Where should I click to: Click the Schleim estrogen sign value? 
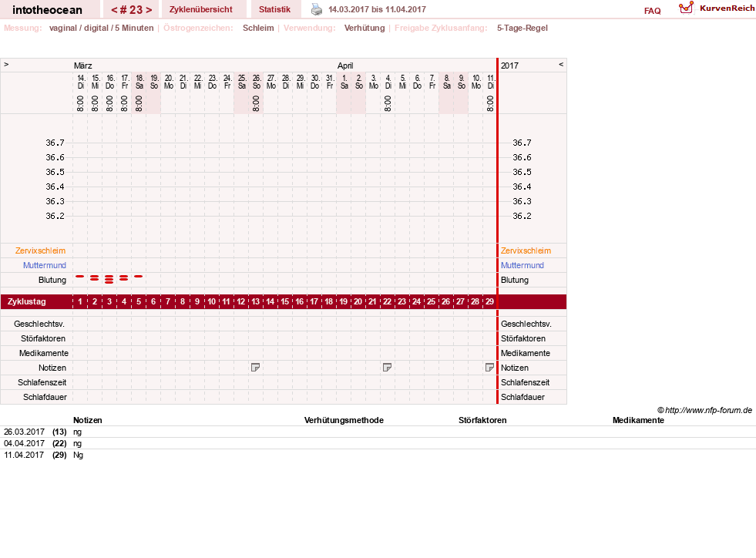coord(258,28)
